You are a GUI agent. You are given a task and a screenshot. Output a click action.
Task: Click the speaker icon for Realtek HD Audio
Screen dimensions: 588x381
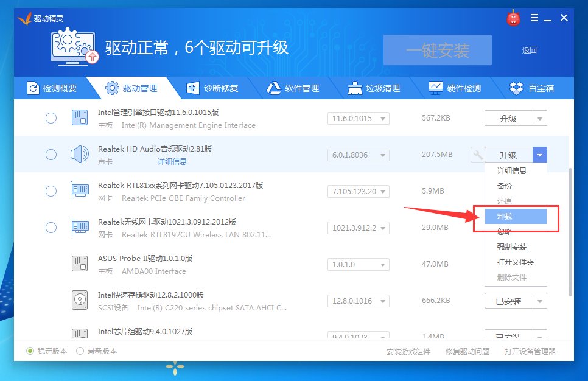point(80,154)
